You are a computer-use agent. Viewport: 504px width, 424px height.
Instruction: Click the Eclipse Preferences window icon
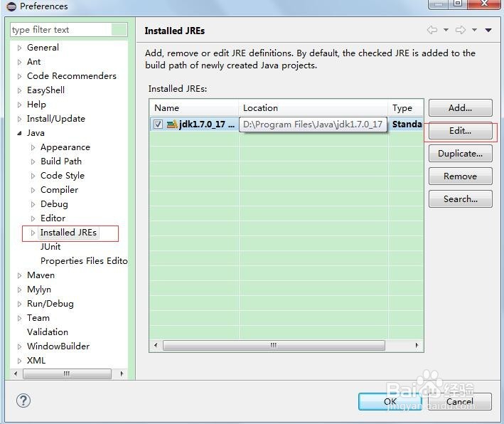pyautogui.click(x=11, y=6)
